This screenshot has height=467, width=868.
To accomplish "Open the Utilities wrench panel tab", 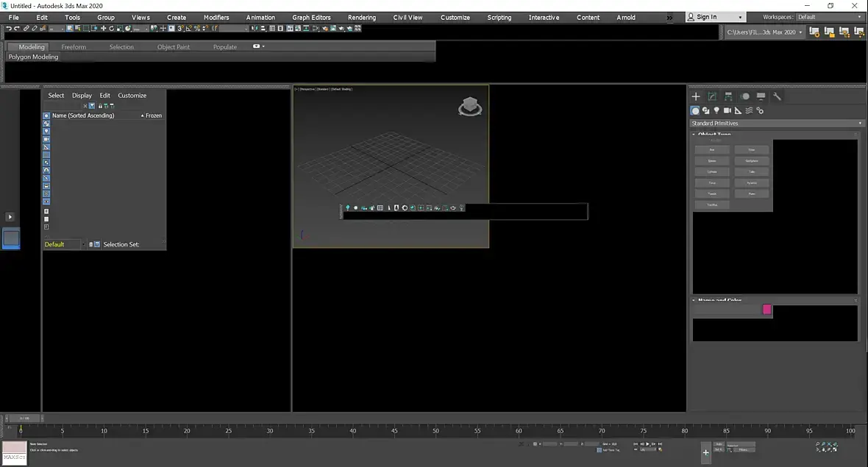I will pyautogui.click(x=778, y=96).
